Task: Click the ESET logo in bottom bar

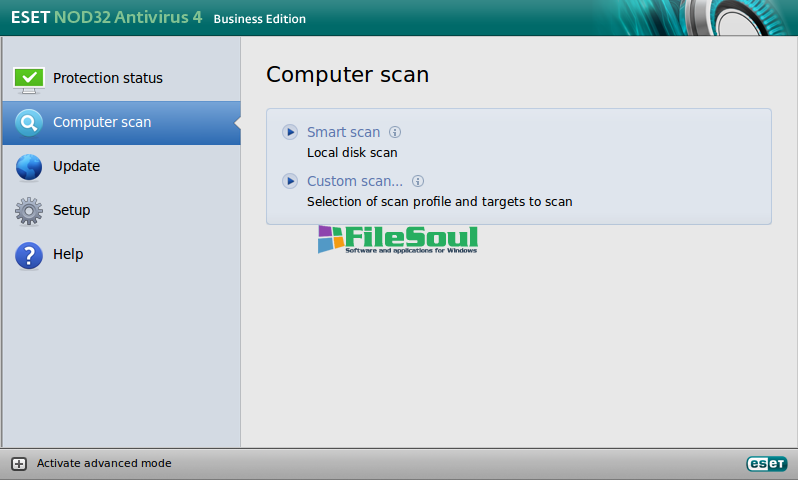Action: click(x=767, y=464)
